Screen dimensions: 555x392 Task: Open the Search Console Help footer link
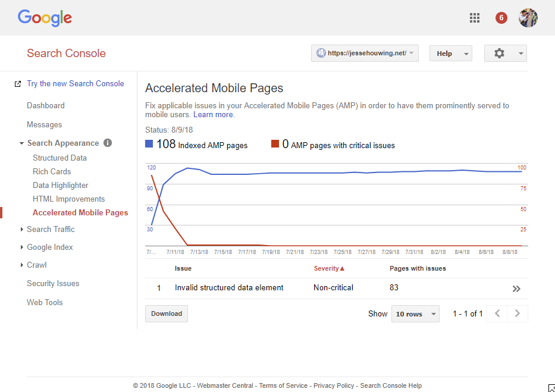pos(391,385)
